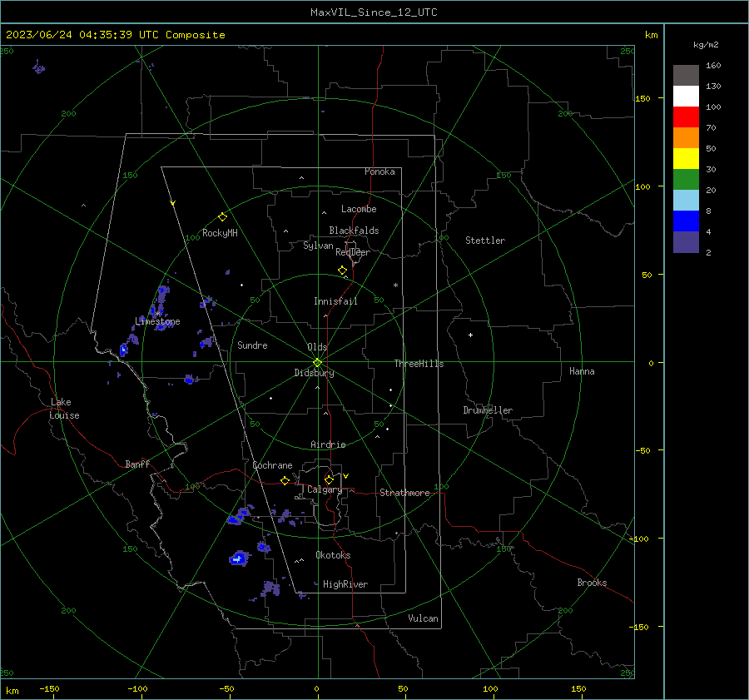The image size is (749, 700).
Task: Click the yellow diamond marker near Cochrane
Action: 285,481
